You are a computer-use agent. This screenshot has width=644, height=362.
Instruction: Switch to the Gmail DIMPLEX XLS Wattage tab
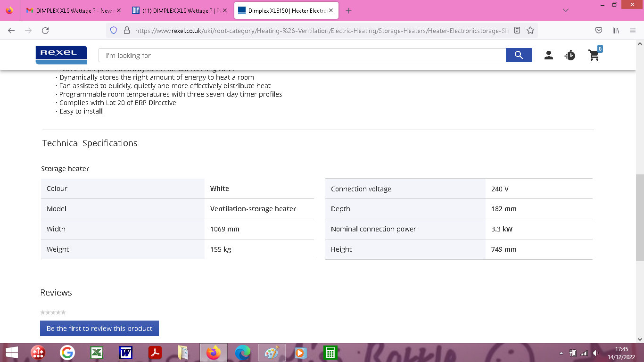click(x=73, y=10)
